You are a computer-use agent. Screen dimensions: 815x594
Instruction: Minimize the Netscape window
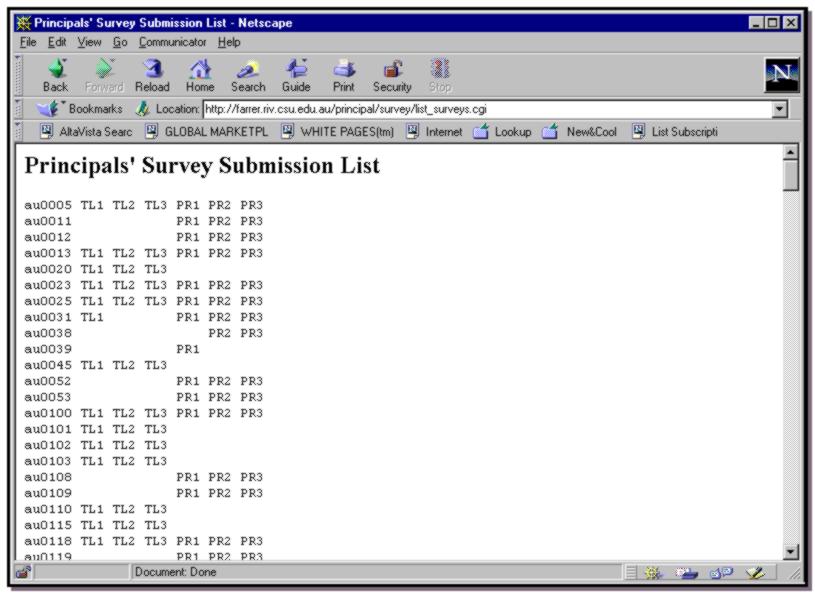tap(756, 23)
